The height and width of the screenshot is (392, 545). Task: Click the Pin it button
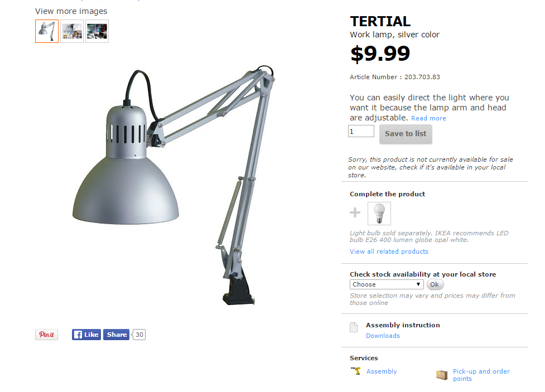click(x=46, y=335)
